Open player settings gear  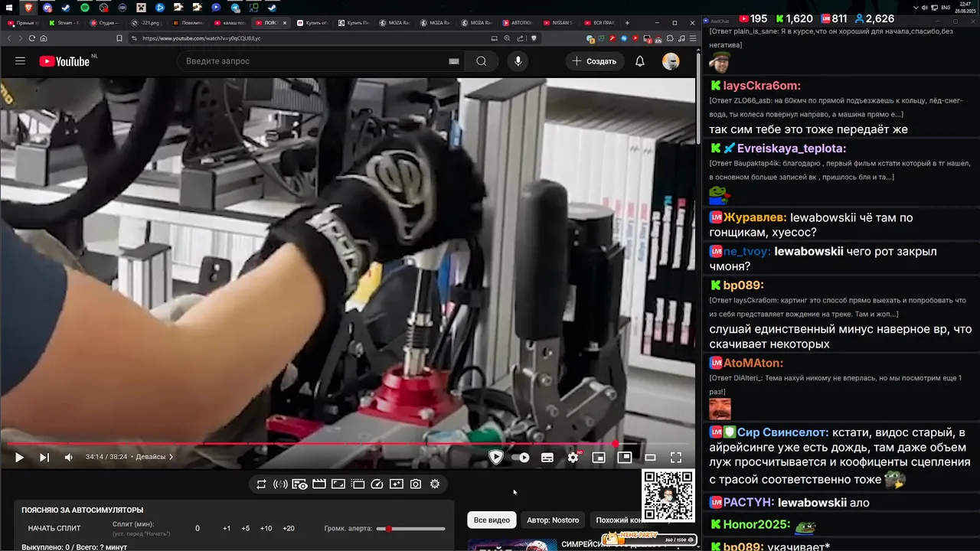573,458
